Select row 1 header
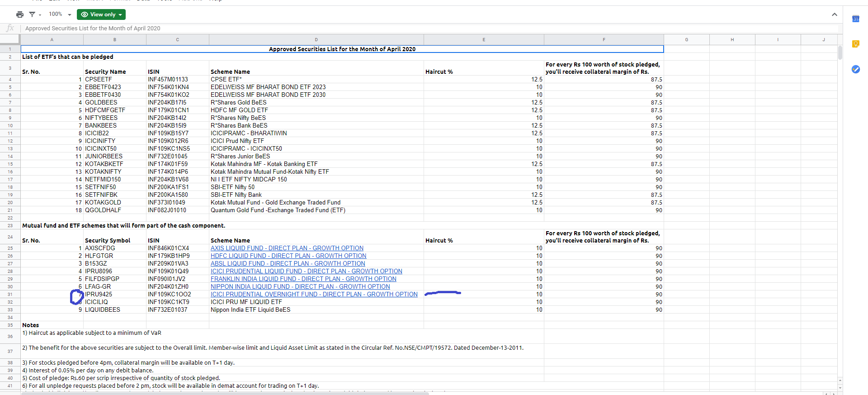The width and height of the screenshot is (868, 395). point(10,49)
